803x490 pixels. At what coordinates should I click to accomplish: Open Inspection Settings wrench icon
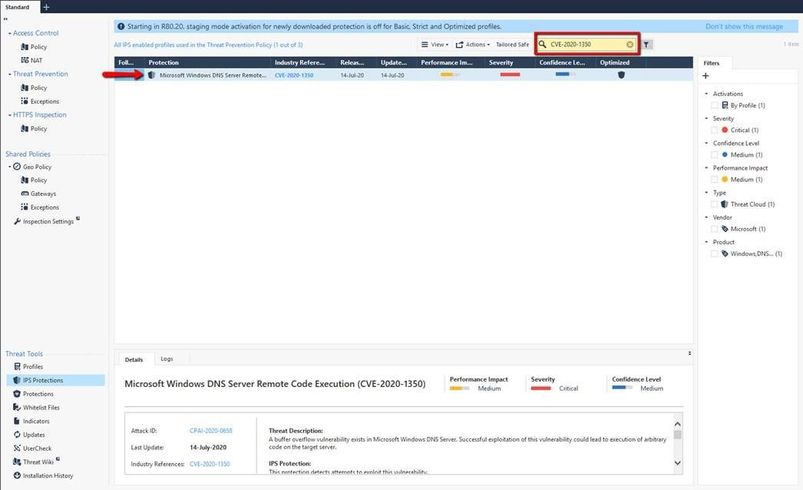coord(17,221)
